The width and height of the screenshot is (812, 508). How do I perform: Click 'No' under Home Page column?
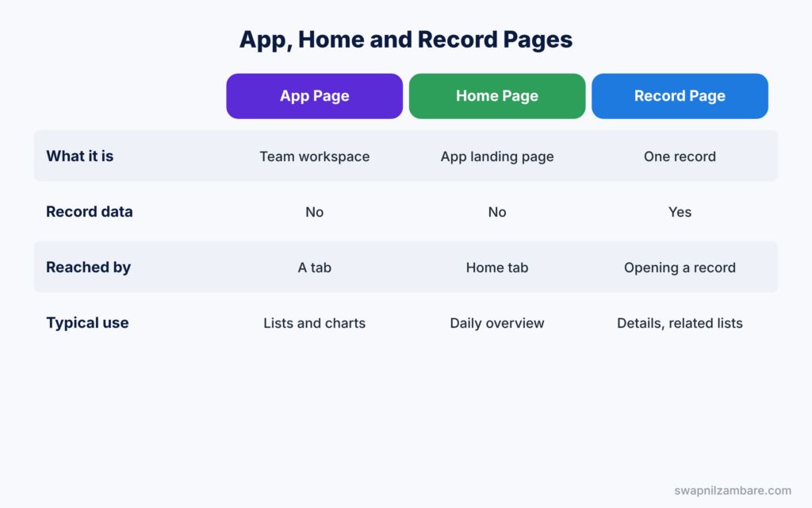[497, 212]
